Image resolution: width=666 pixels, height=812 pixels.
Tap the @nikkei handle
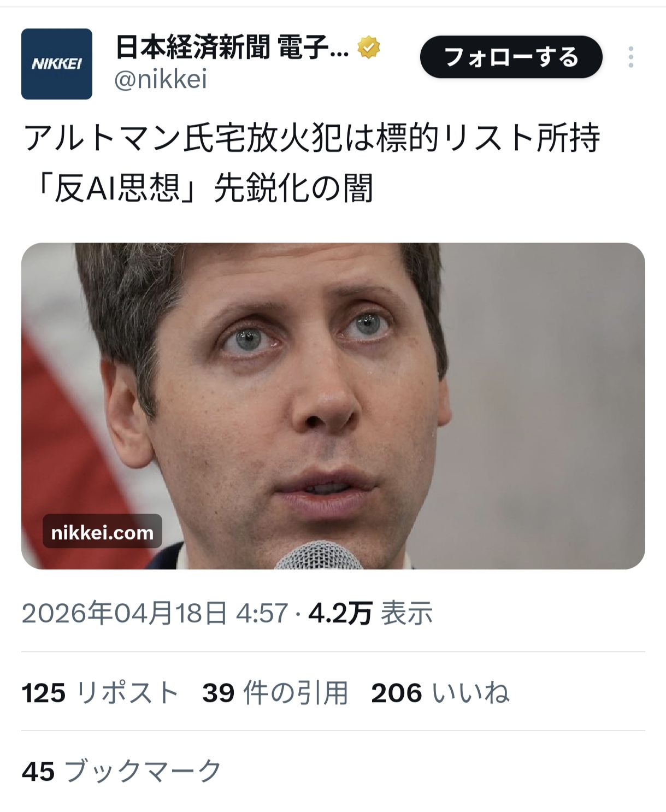coord(161,80)
